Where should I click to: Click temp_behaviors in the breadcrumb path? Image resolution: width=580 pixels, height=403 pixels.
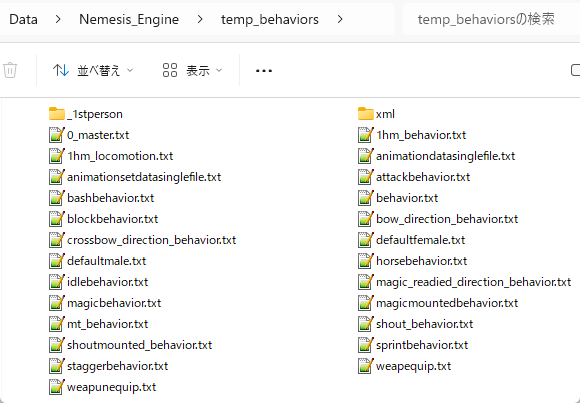270,19
